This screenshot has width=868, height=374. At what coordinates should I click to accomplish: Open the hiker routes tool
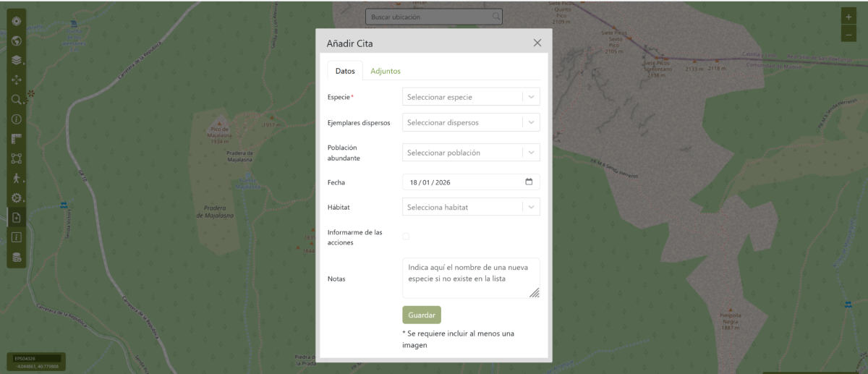click(17, 178)
